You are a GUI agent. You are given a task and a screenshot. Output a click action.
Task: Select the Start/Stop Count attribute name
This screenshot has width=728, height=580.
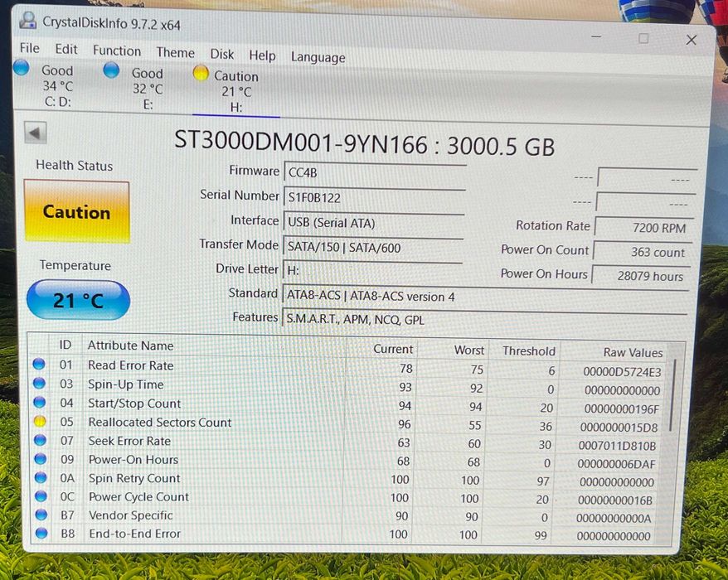134,404
